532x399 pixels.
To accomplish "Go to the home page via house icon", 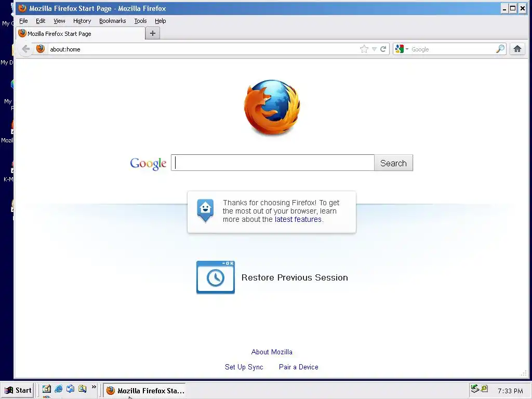I will (x=517, y=49).
